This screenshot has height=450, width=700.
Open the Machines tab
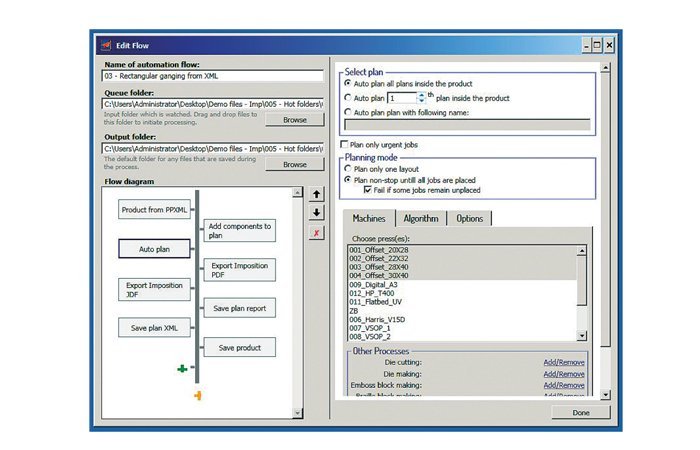369,218
